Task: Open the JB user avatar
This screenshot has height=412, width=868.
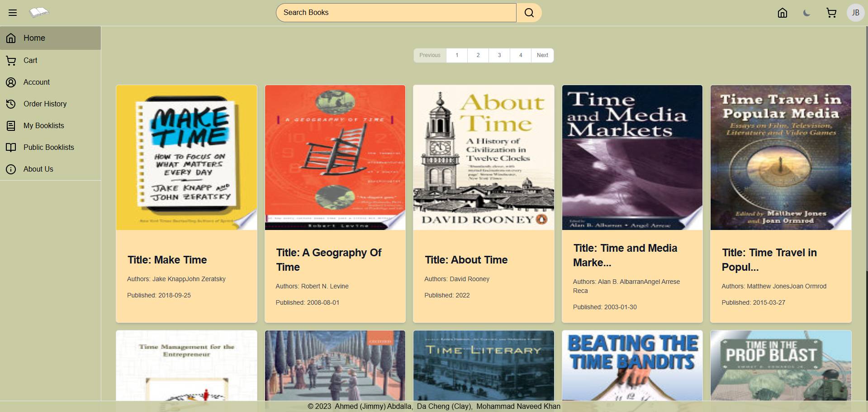Action: pos(855,13)
